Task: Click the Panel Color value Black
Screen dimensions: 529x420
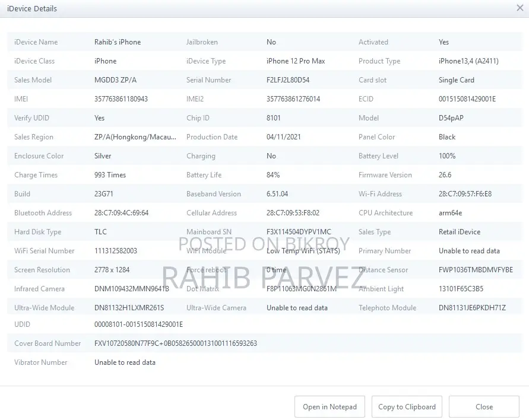Action: [x=446, y=137]
